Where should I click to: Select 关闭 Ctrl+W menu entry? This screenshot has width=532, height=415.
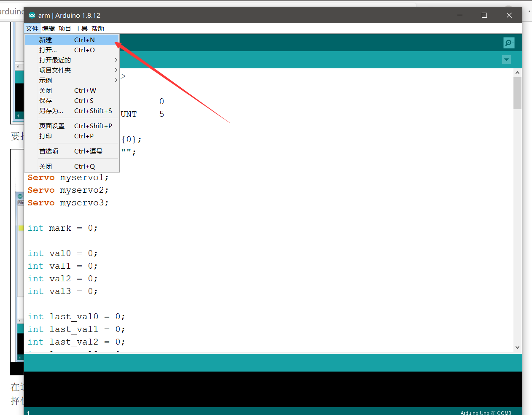pyautogui.click(x=72, y=90)
